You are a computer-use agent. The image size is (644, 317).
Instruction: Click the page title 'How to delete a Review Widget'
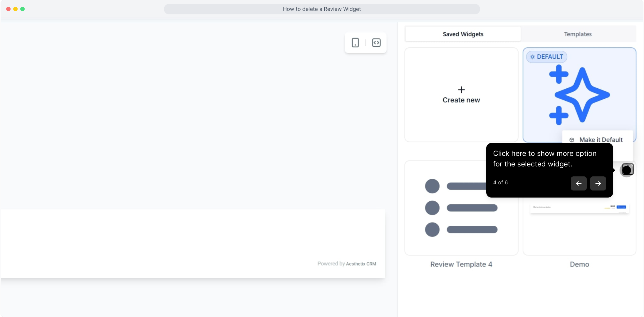click(x=322, y=9)
